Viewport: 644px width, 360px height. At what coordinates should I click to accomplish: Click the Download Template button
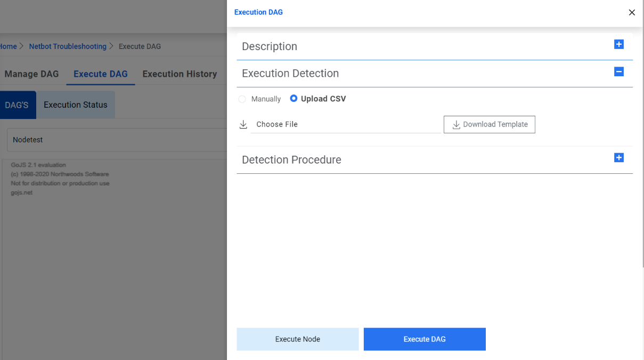pyautogui.click(x=489, y=124)
